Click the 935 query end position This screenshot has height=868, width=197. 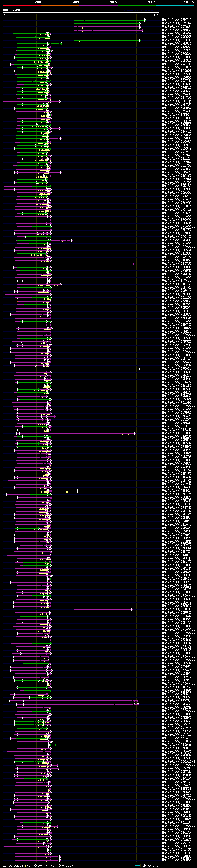(x=155, y=15)
